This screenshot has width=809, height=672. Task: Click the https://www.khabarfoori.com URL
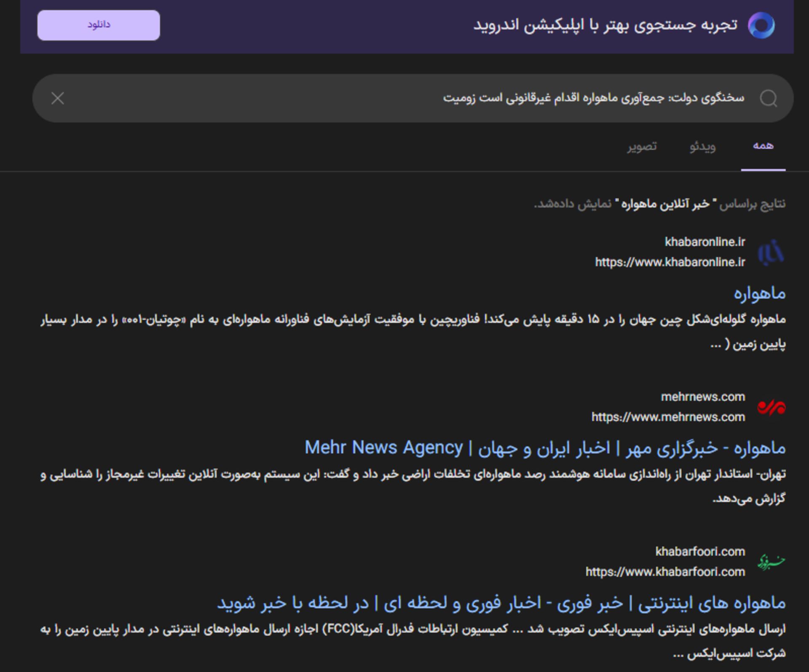(665, 572)
